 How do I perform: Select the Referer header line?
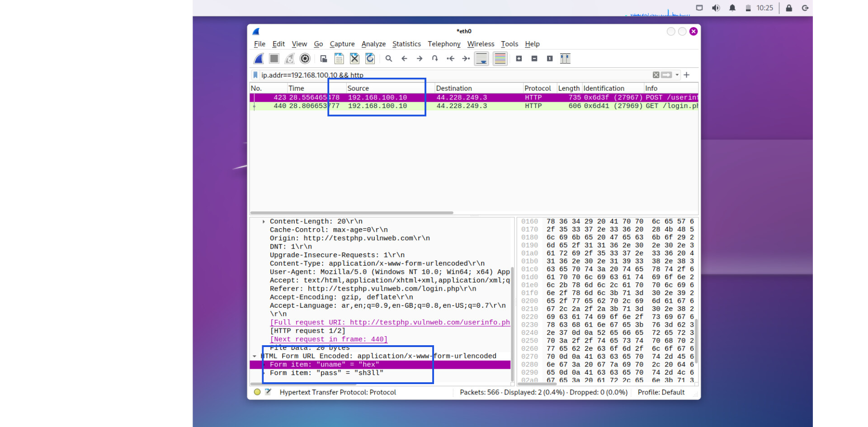373,289
